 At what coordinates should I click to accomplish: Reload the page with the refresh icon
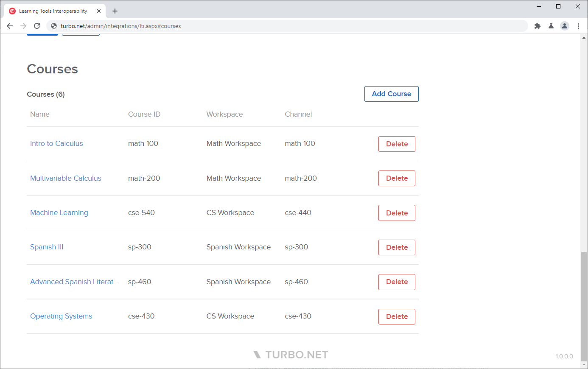[37, 26]
